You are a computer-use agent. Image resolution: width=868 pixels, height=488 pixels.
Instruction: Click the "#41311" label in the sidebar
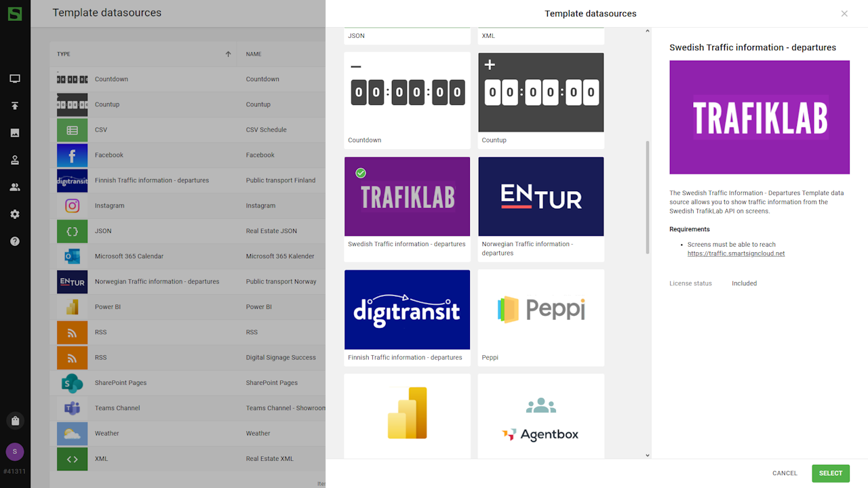(15, 471)
